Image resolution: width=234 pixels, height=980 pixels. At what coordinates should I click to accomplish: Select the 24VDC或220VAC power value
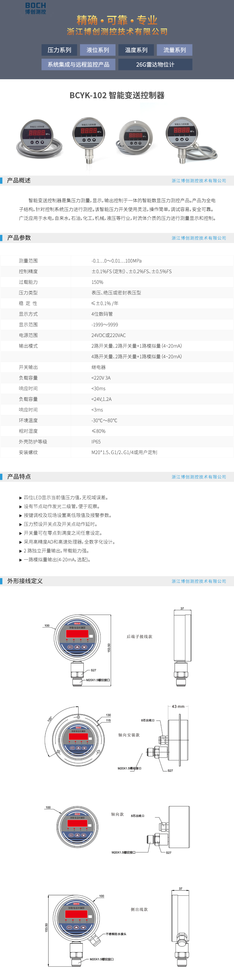coord(109,335)
